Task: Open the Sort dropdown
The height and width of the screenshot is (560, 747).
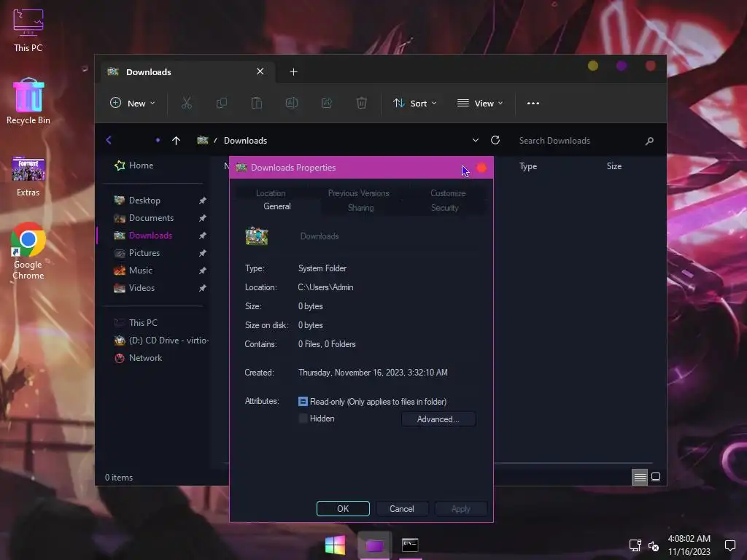Action: (x=414, y=103)
